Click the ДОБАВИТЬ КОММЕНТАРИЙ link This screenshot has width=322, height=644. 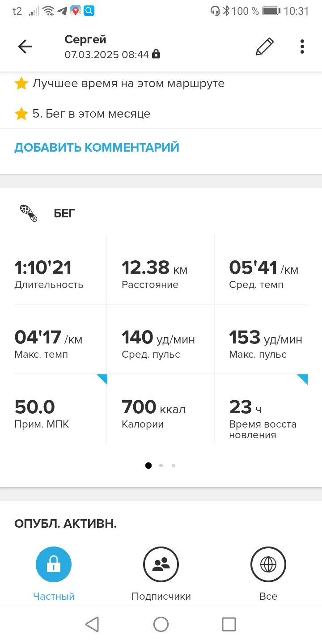97,147
